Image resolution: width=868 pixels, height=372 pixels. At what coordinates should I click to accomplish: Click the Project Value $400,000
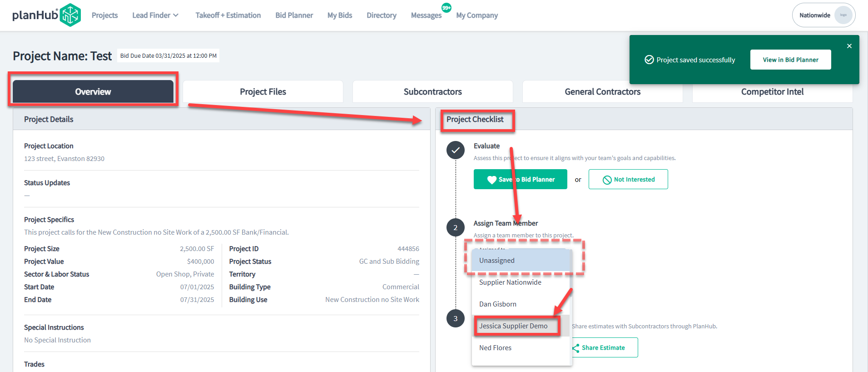[x=200, y=261]
